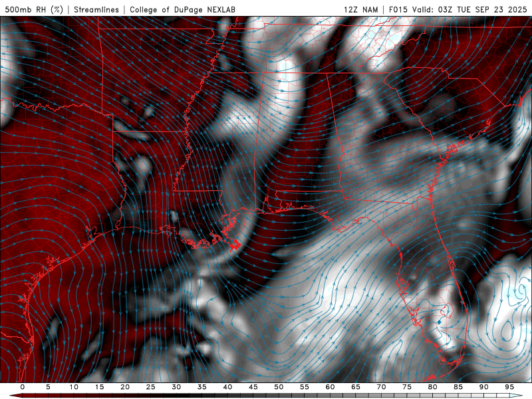532x399 pixels.
Task: Click the "45" color scale label
Action: (253, 387)
